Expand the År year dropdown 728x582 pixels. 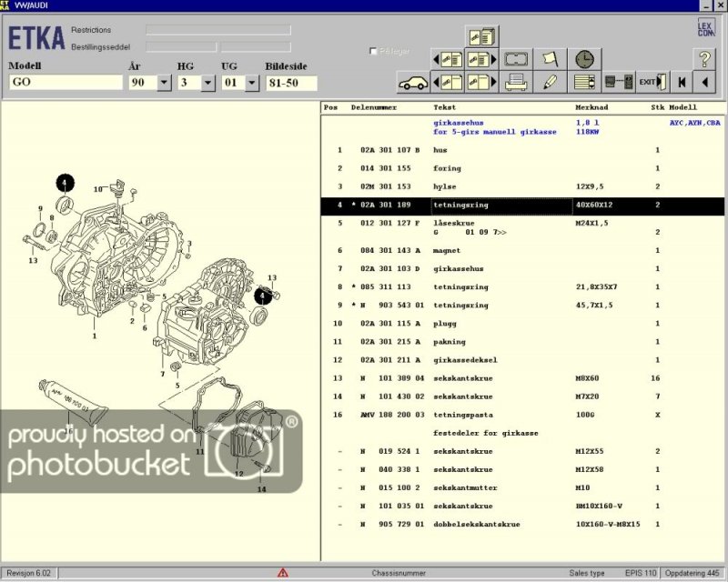[x=164, y=83]
